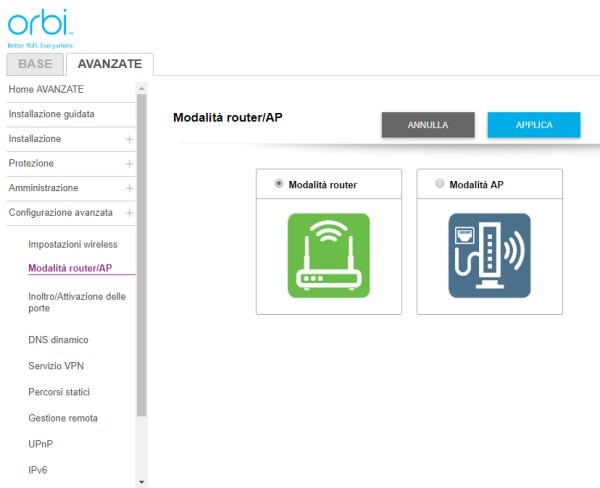The image size is (600, 488).
Task: Click the sidebar scroll down arrow
Action: pos(142,482)
